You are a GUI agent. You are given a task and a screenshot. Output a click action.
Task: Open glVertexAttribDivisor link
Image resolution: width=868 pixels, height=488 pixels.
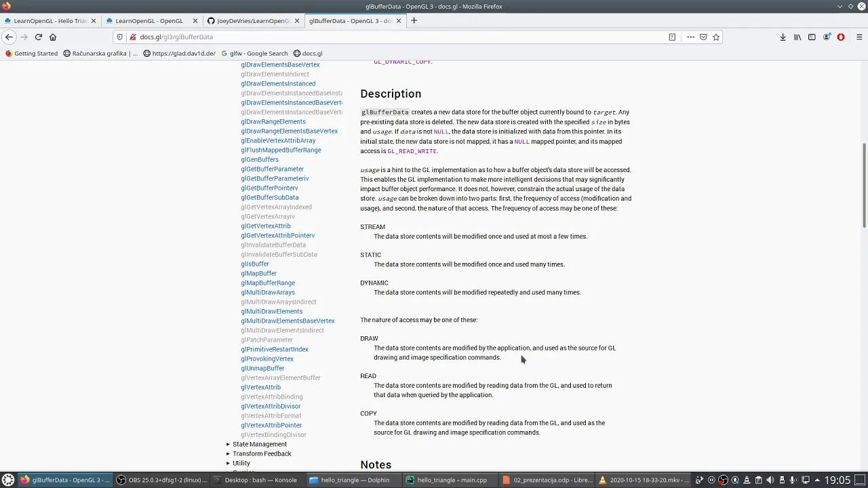(271, 407)
